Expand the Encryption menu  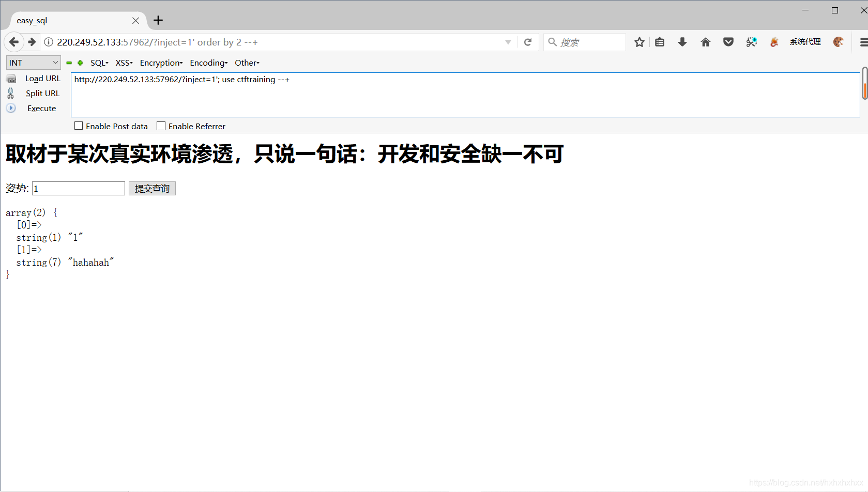(x=161, y=63)
